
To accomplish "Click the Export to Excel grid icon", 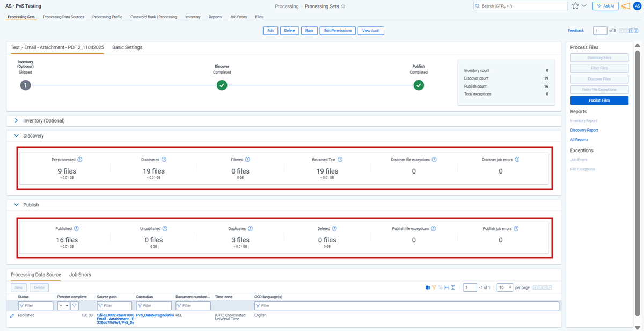I will [x=428, y=287].
